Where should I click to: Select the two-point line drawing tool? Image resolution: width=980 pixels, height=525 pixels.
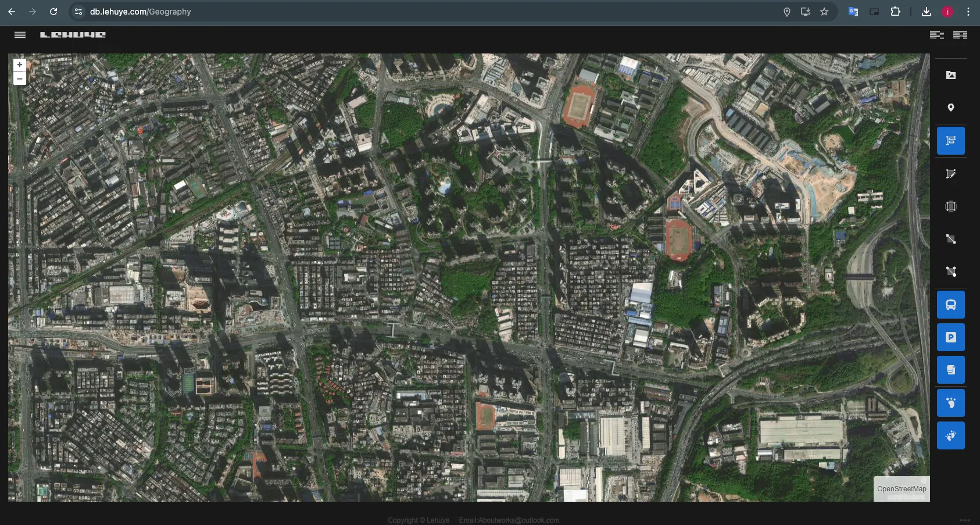click(x=950, y=239)
